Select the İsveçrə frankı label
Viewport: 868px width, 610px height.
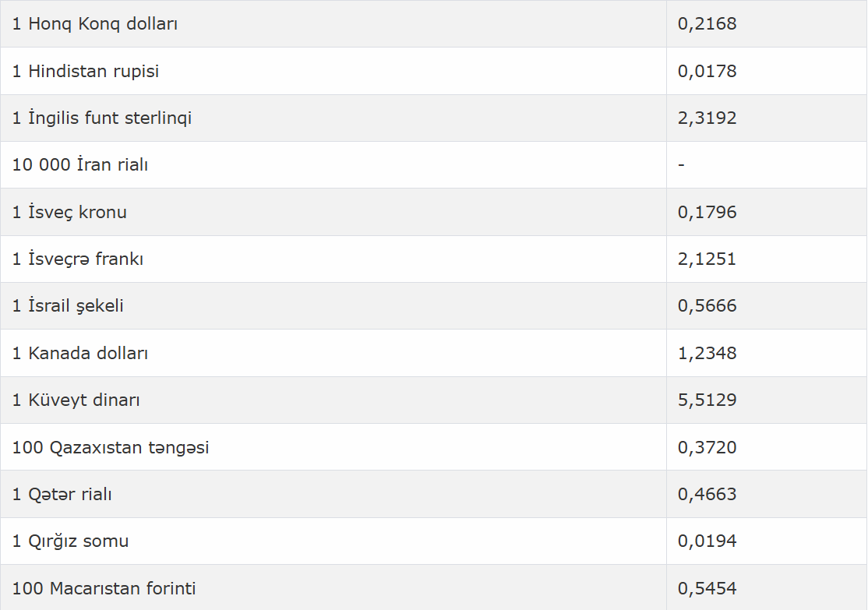tap(77, 259)
